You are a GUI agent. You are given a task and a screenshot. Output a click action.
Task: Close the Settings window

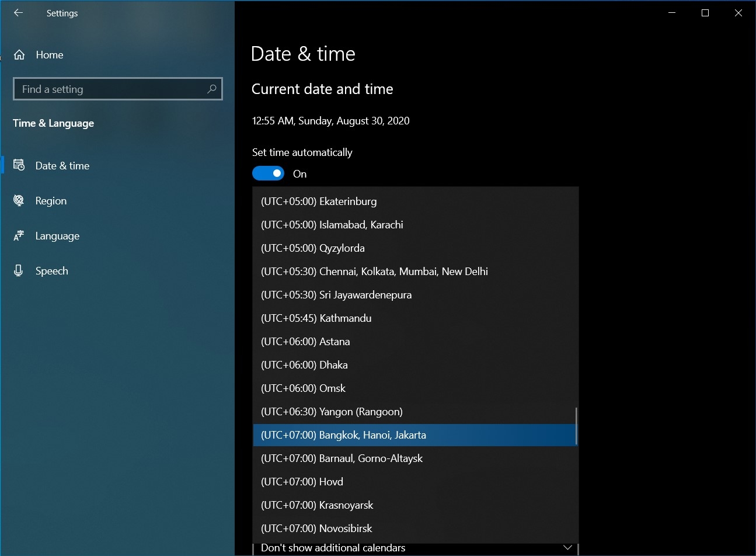[738, 13]
